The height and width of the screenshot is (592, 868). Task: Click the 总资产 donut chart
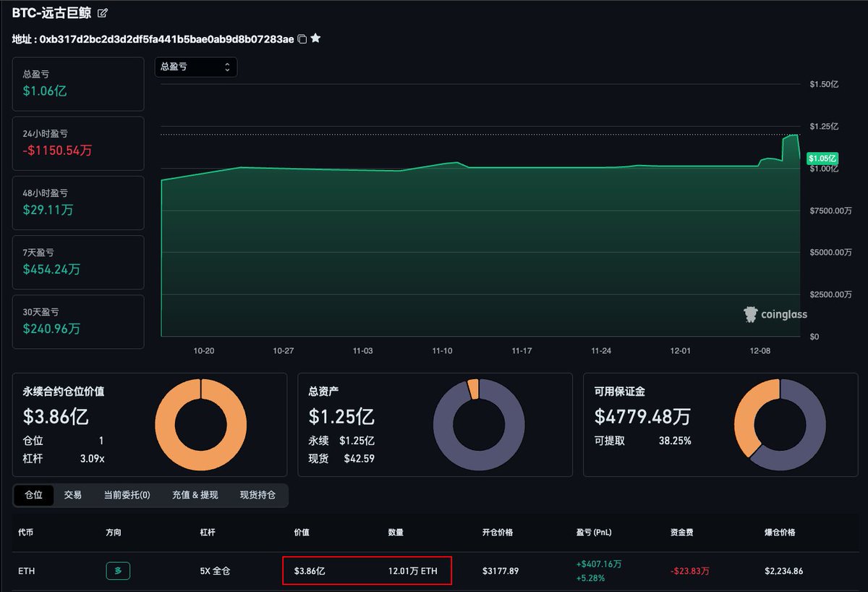(x=479, y=423)
